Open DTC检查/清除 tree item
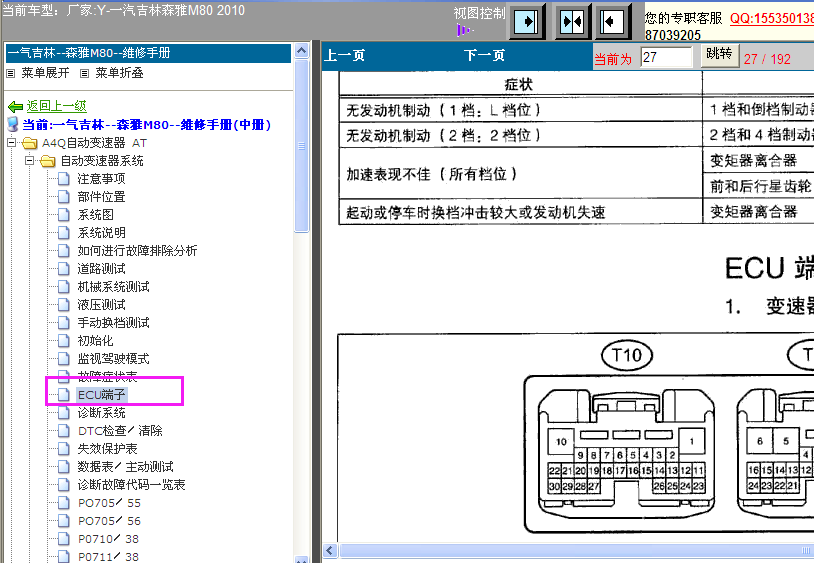Image resolution: width=814 pixels, height=563 pixels. tap(120, 431)
